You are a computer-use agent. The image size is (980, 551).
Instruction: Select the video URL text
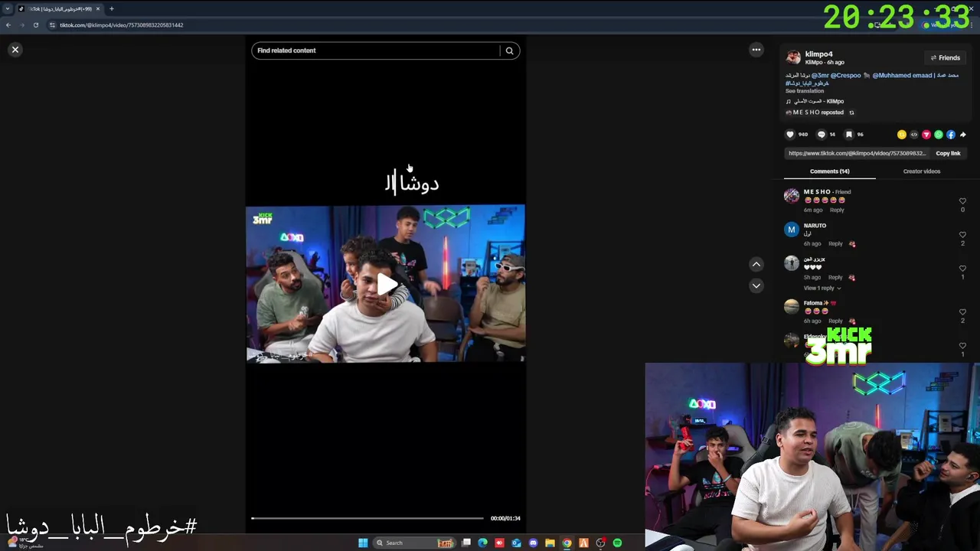pos(857,153)
